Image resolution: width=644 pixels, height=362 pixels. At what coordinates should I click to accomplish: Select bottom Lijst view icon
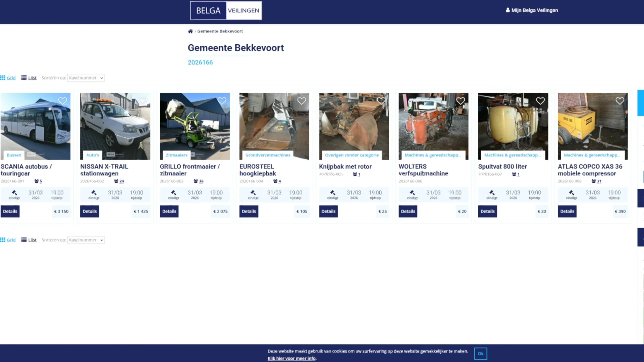pyautogui.click(x=24, y=240)
